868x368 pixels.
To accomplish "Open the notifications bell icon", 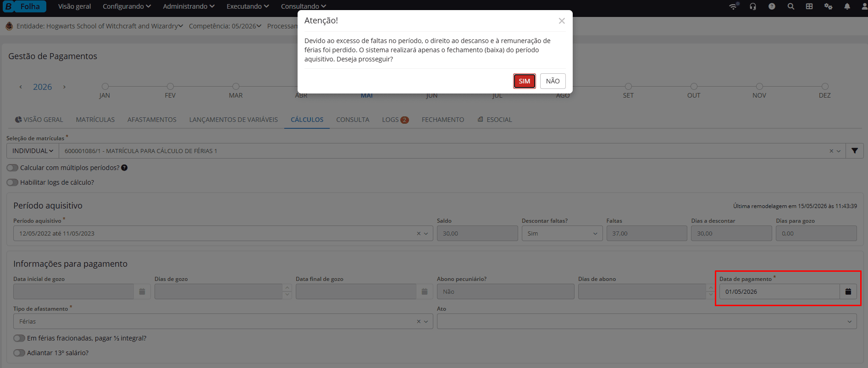I will click(x=847, y=6).
